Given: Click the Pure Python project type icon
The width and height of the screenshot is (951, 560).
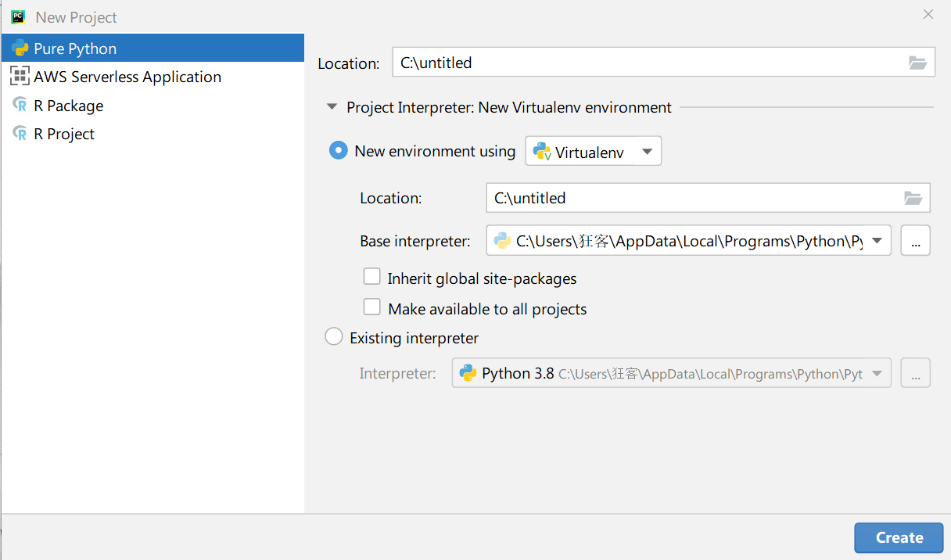Looking at the screenshot, I should click(x=20, y=48).
